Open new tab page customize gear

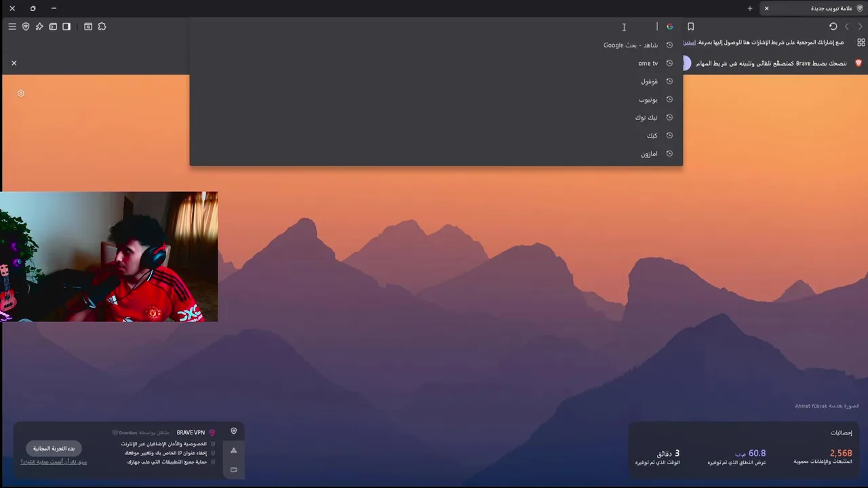click(21, 94)
